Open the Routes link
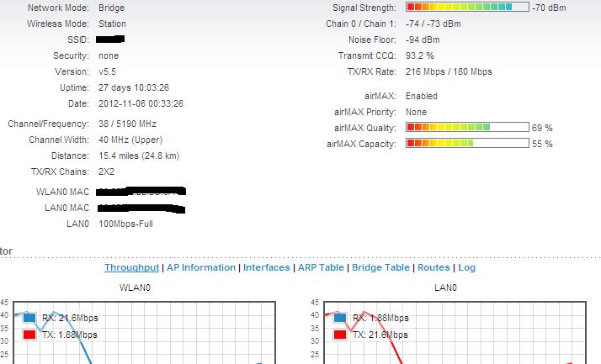 (433, 267)
